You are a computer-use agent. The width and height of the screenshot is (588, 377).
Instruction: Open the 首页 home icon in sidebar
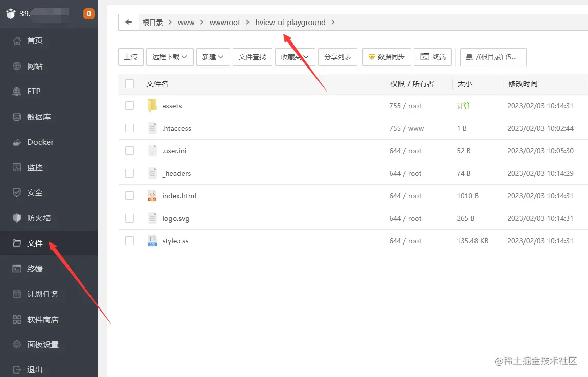[x=17, y=41]
